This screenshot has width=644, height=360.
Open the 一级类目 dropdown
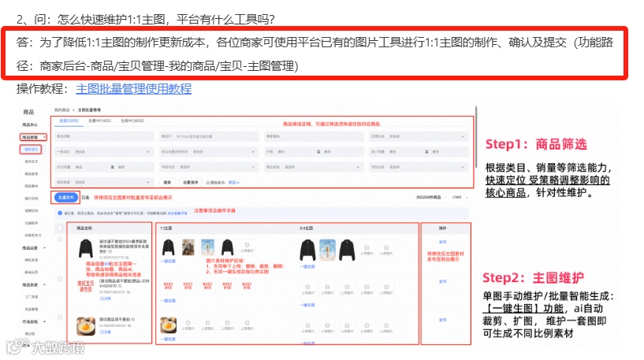(x=103, y=152)
